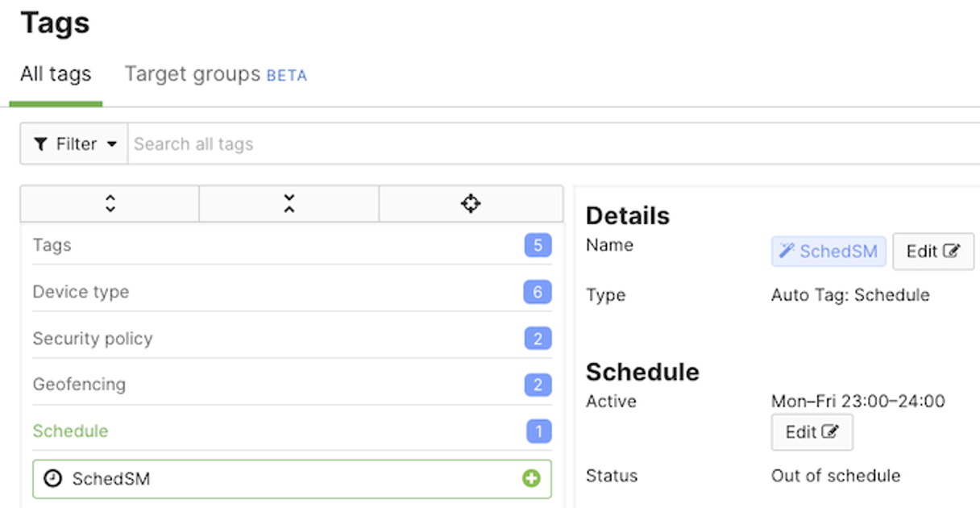Click the magic wand icon on SchedSM tag
980x508 pixels.
[x=787, y=252]
